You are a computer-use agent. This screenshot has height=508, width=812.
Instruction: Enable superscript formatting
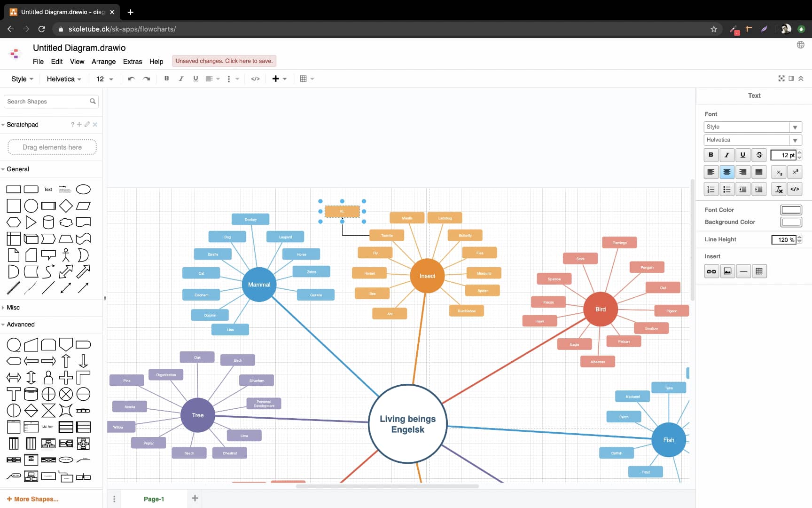(x=794, y=172)
